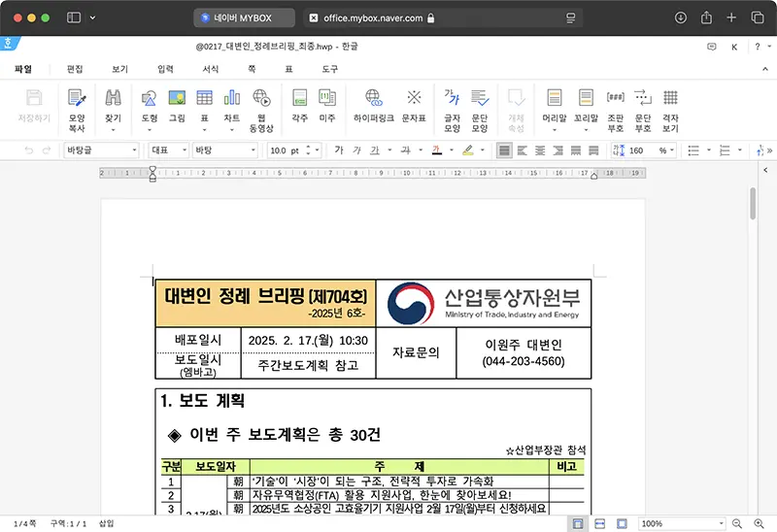Insert a table using 표 icon
777x532 pixels.
coord(204,110)
